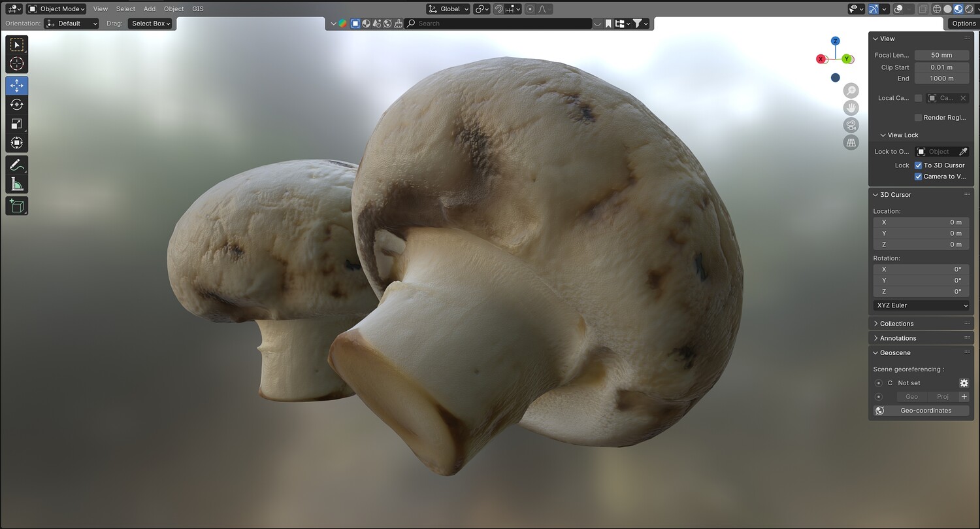This screenshot has width=980, height=529.
Task: Open the Select menu
Action: (125, 9)
